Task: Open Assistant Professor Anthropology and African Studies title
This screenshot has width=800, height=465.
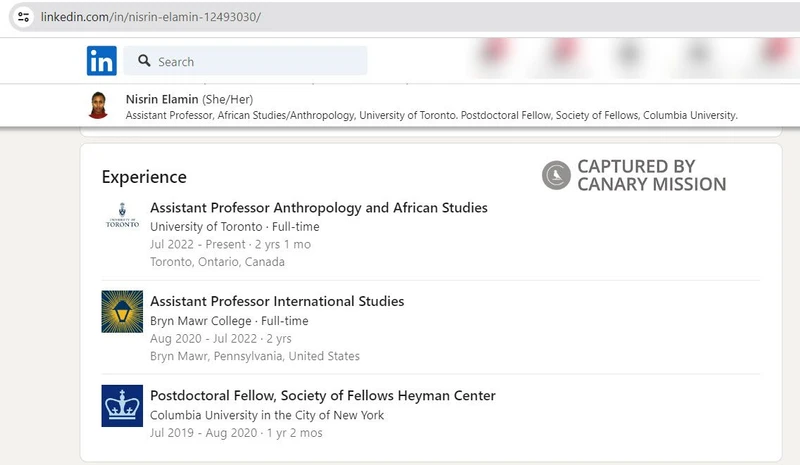Action: [319, 208]
